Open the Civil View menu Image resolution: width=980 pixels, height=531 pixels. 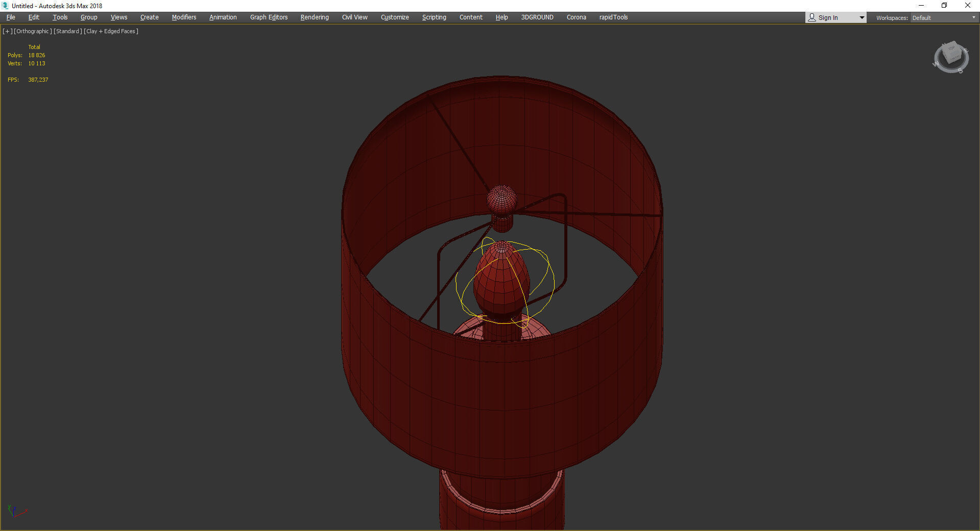coord(355,17)
